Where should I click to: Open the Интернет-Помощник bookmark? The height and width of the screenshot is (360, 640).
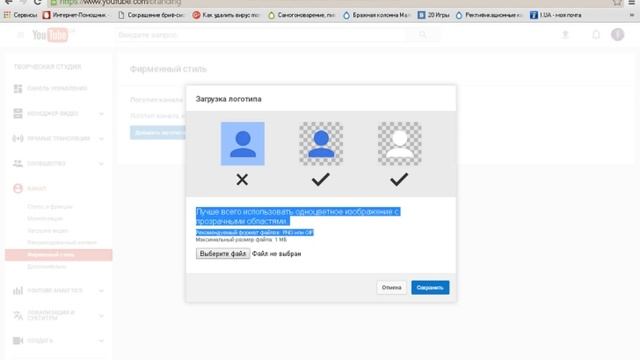point(76,15)
